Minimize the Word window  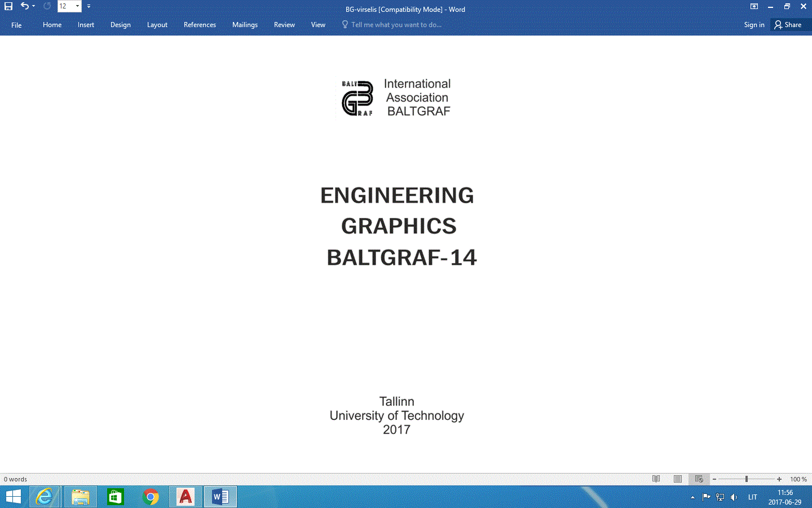click(770, 6)
